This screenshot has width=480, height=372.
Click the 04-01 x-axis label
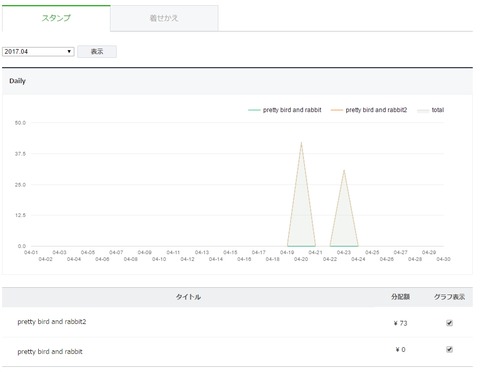click(31, 252)
